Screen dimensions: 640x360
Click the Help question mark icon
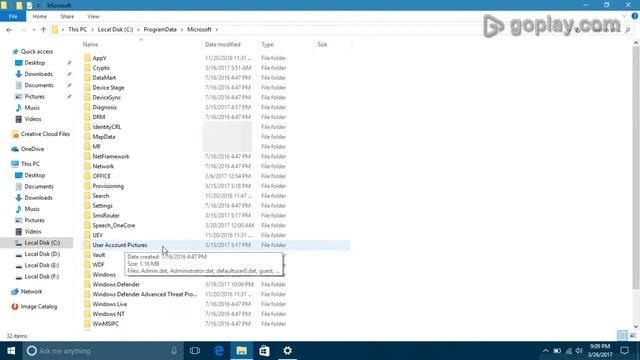[635, 16]
